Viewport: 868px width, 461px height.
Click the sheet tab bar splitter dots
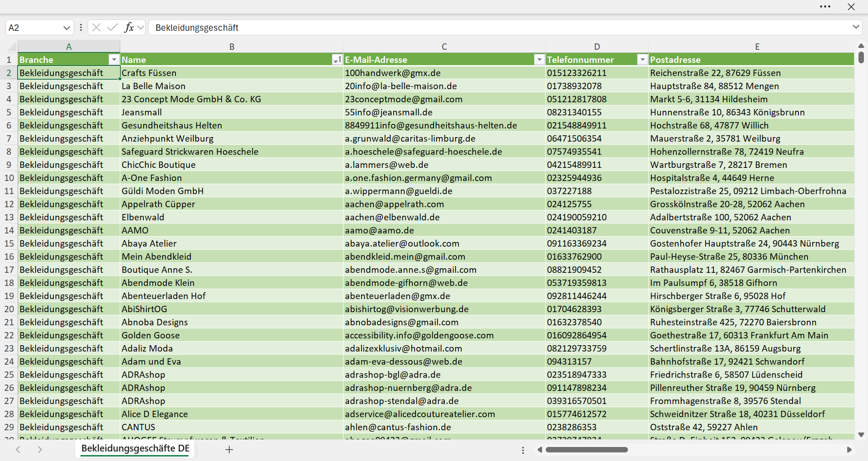point(523,450)
